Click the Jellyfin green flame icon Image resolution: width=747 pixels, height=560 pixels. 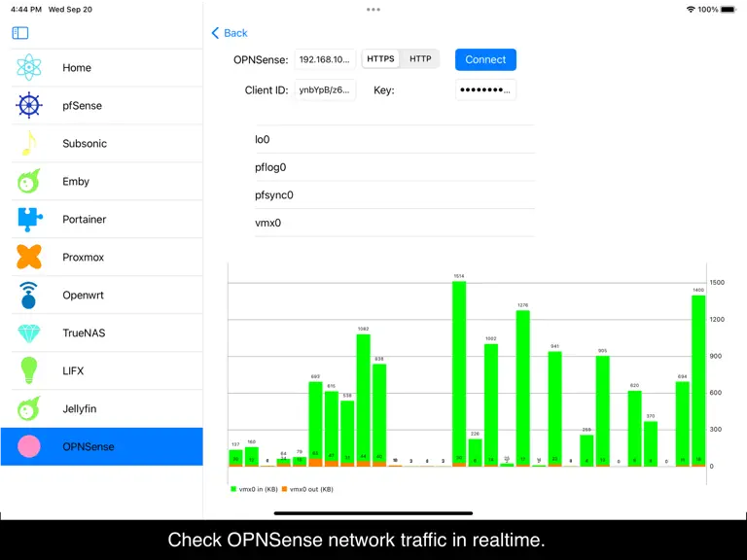click(29, 408)
